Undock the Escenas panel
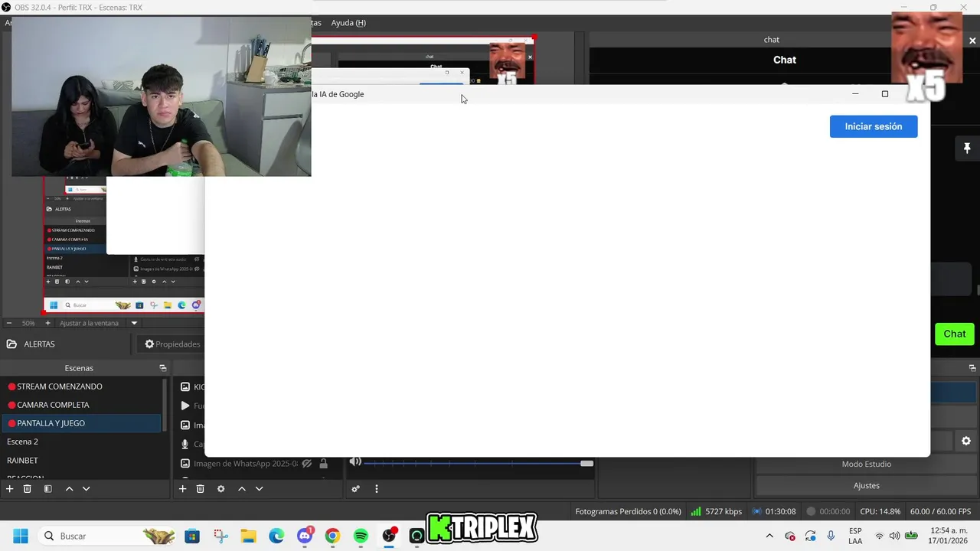The height and width of the screenshot is (551, 980). pyautogui.click(x=162, y=368)
